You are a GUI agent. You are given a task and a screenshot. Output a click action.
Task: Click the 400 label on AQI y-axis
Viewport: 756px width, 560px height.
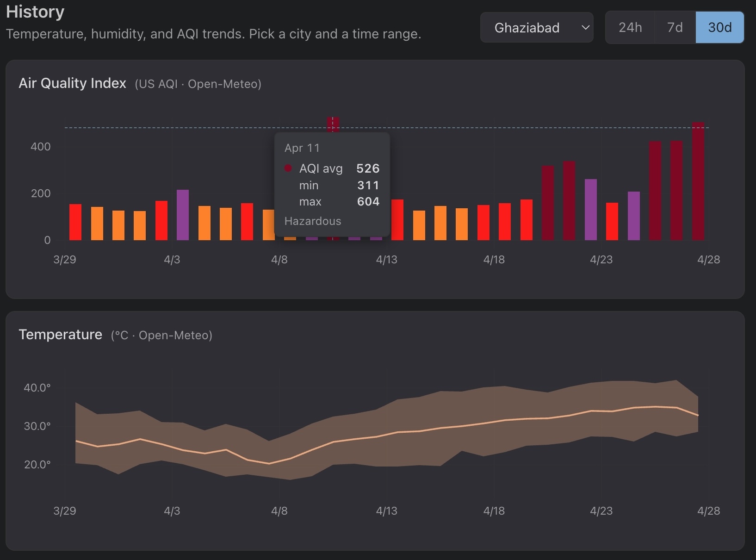[x=41, y=147]
